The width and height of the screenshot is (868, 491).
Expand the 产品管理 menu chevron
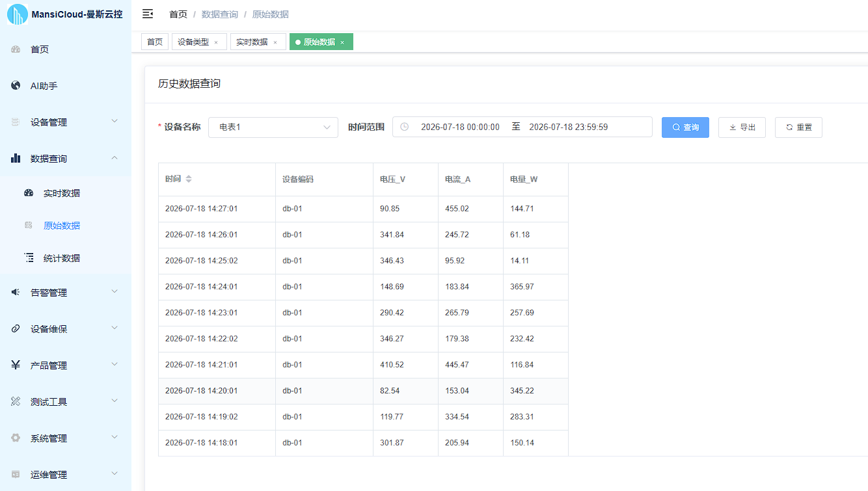pos(115,365)
